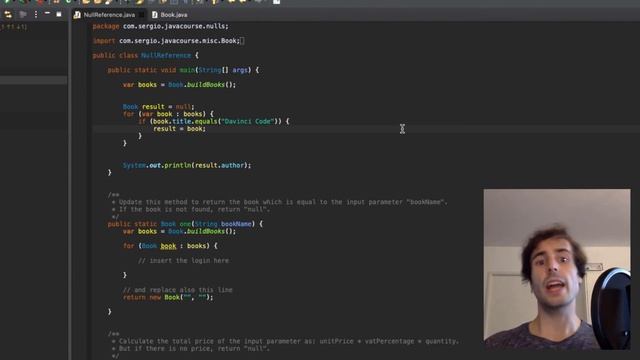
Task: Click the presenter webcam video overlay
Action: click(557, 269)
